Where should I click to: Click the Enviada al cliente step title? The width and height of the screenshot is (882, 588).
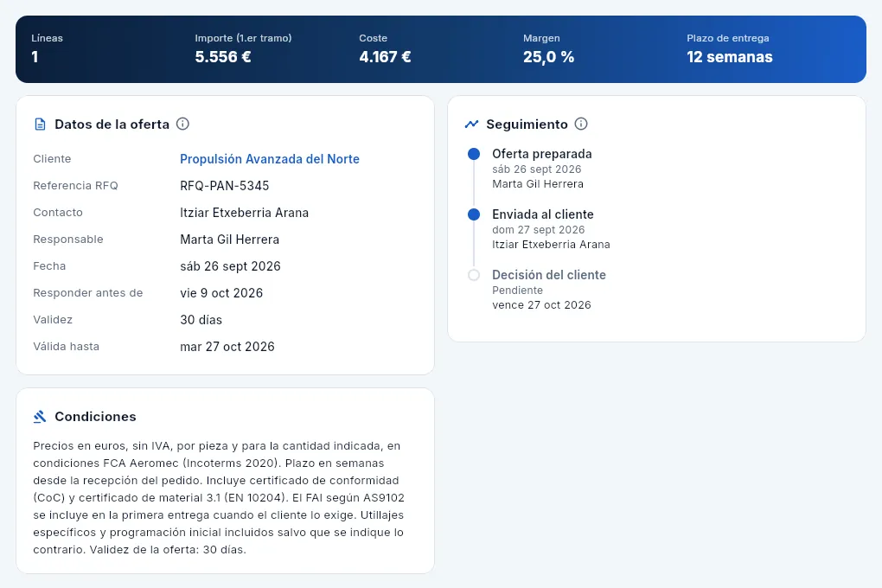(543, 214)
